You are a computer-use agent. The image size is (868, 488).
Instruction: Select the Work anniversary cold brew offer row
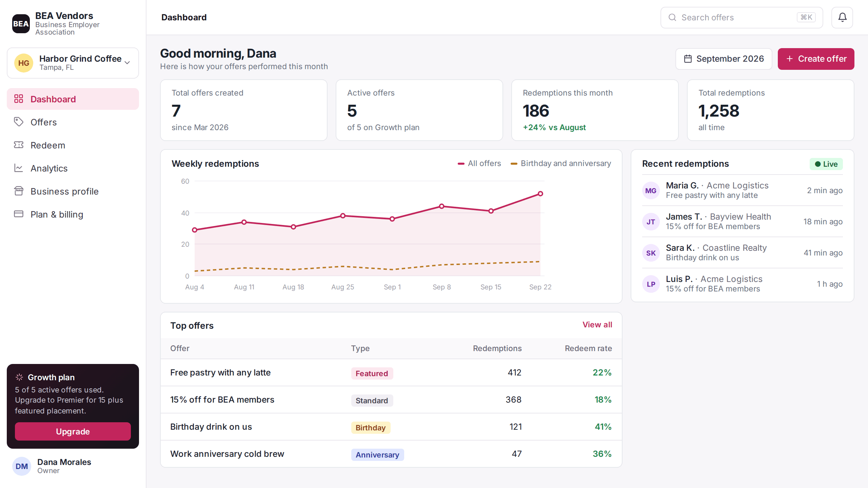click(391, 454)
